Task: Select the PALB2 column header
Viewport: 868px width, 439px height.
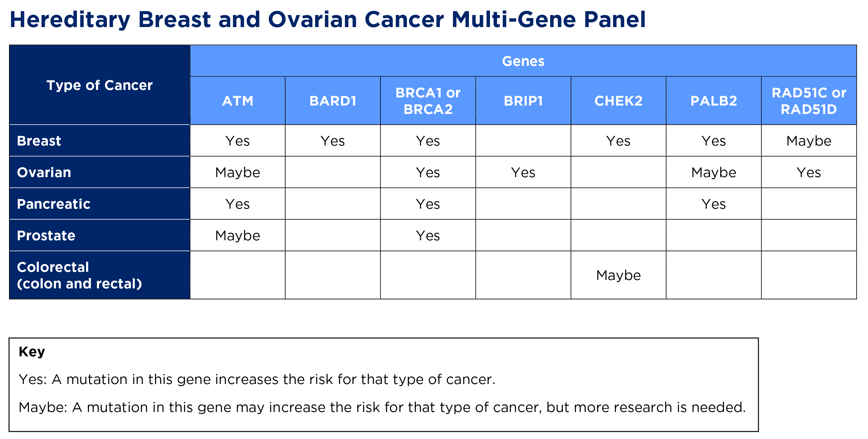Action: (714, 101)
